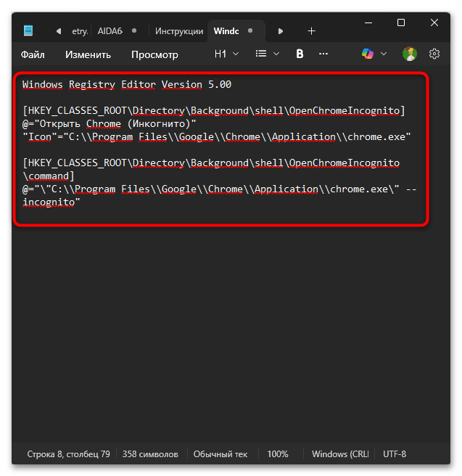
Task: Open the H1 heading dropdown
Action: 226,54
